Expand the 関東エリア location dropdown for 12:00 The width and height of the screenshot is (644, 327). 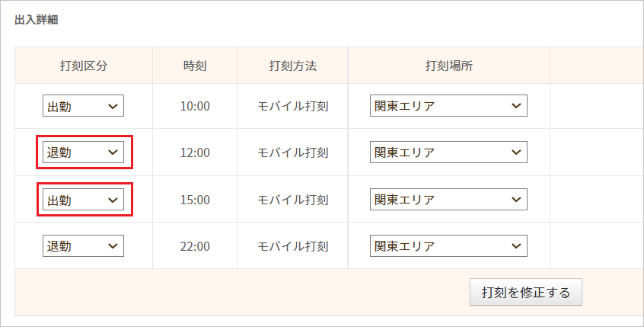pos(448,152)
